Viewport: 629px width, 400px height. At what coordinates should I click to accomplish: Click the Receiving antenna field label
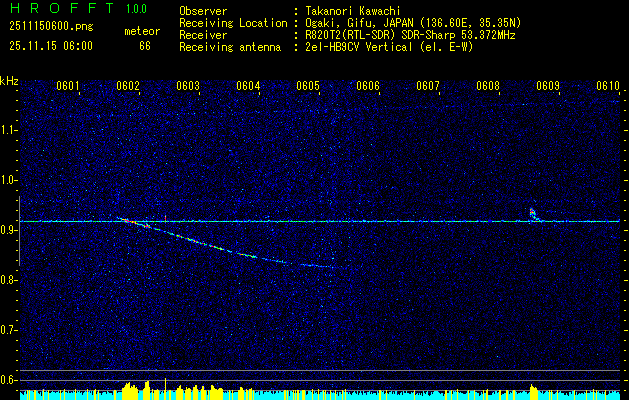point(230,47)
